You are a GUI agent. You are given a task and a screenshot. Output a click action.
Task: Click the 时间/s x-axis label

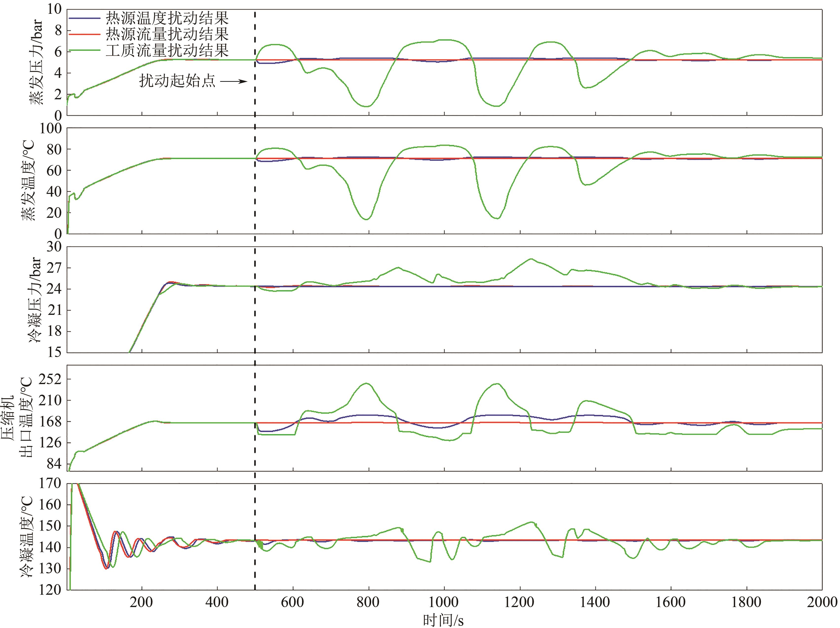click(443, 620)
